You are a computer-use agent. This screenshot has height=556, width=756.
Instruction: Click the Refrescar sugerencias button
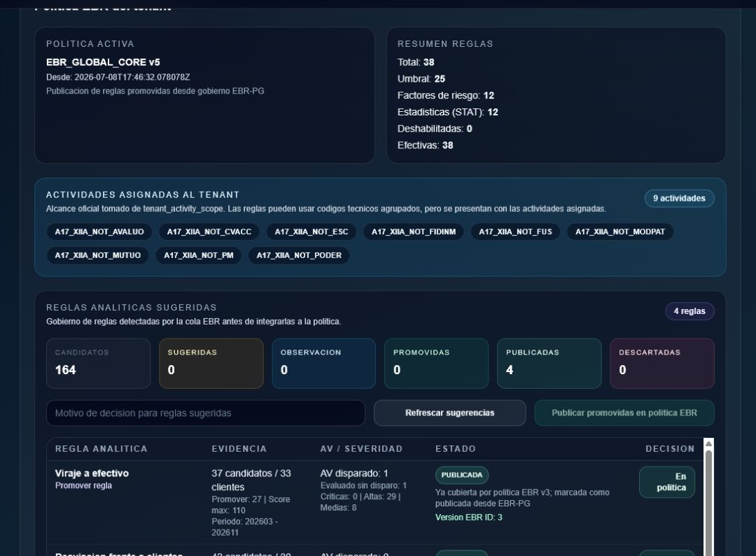pos(449,413)
